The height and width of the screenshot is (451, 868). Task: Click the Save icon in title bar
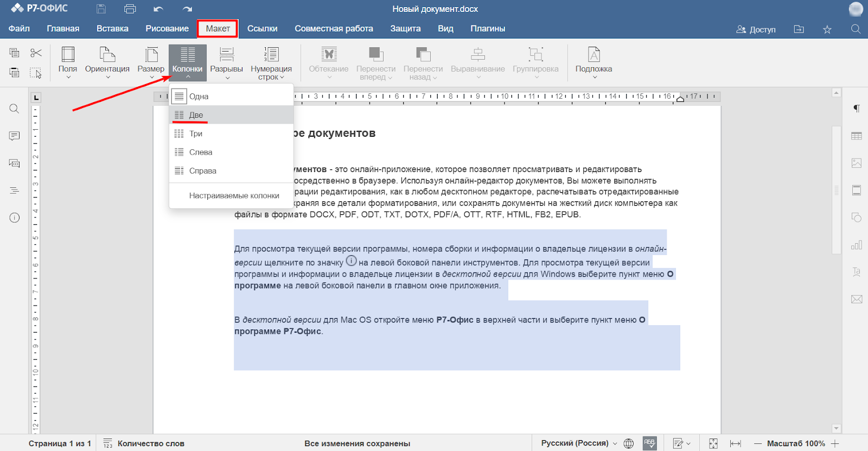coord(101,9)
